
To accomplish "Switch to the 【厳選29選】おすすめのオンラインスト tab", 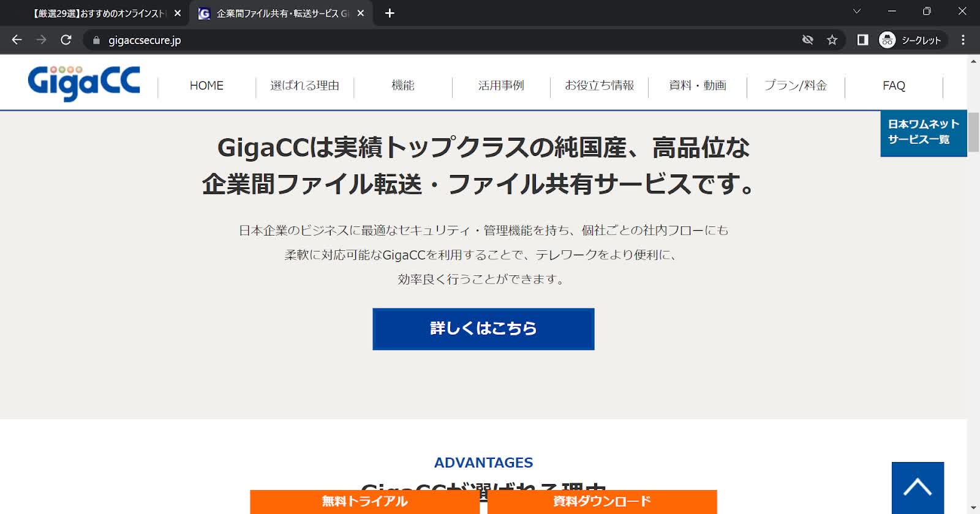I will pos(99,13).
